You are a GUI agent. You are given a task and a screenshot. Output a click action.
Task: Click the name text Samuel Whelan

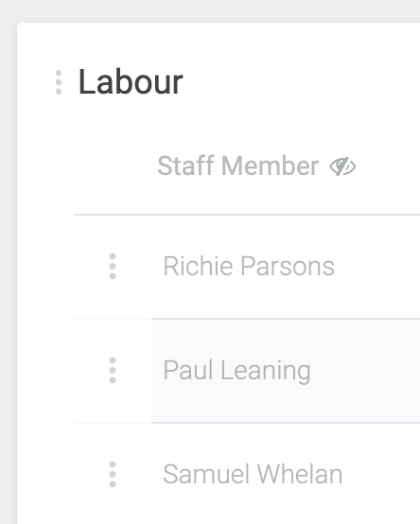pyautogui.click(x=253, y=474)
